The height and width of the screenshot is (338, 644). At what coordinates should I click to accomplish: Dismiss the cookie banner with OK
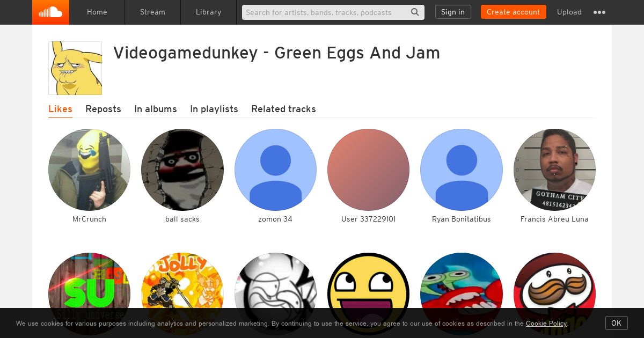(617, 323)
